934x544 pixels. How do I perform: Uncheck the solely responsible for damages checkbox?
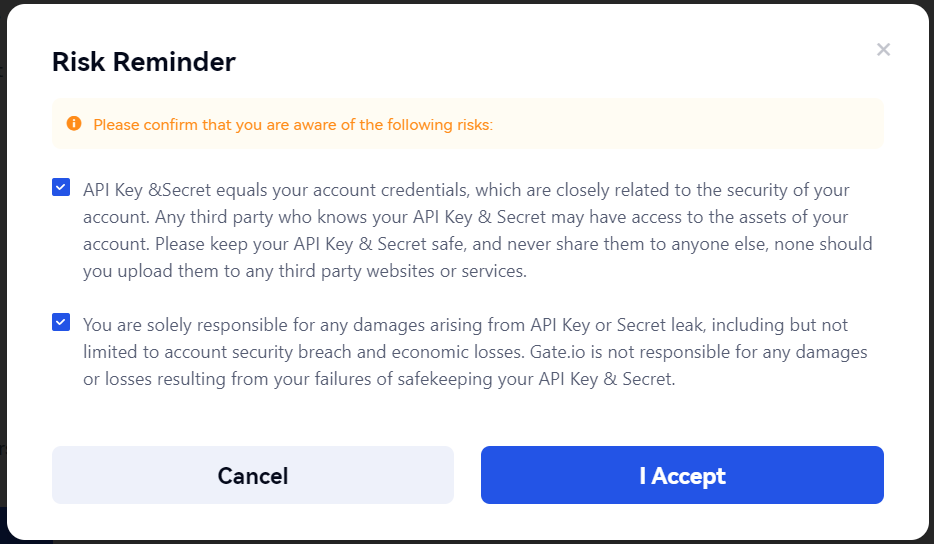(x=61, y=322)
